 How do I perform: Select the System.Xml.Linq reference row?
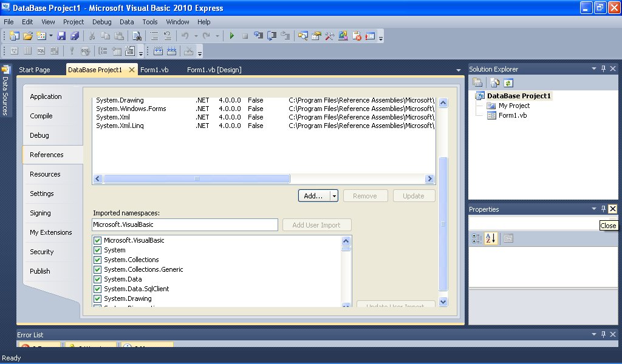[x=265, y=126]
